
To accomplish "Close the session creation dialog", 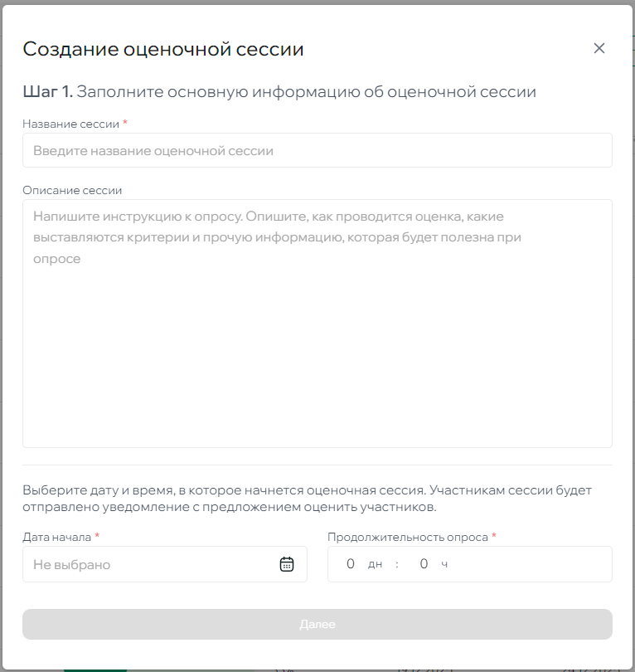I will (599, 48).
